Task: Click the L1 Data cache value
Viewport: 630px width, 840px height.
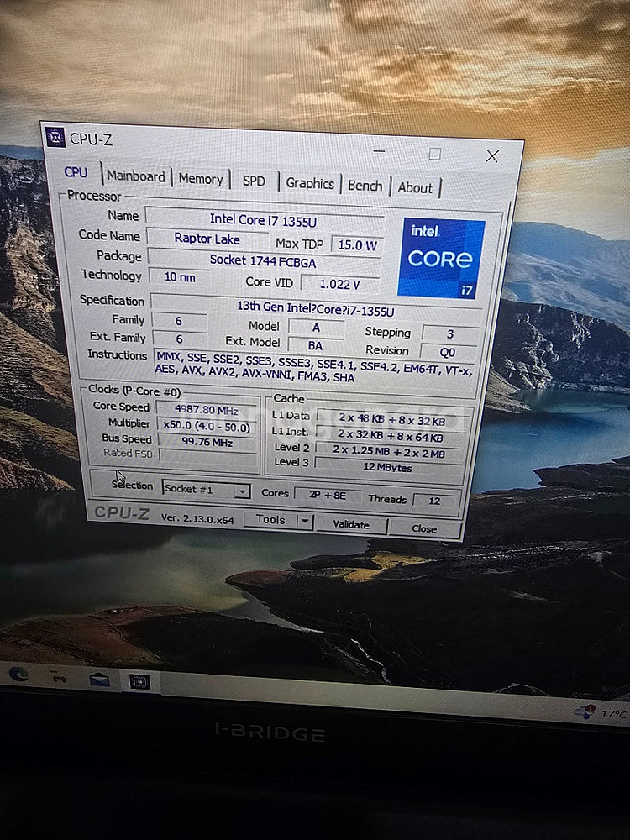Action: 391,420
